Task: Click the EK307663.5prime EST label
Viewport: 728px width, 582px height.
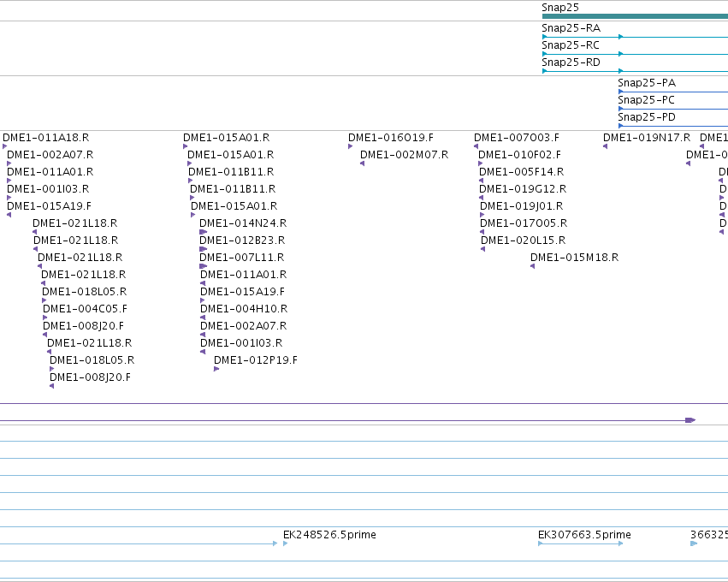Action: (x=584, y=535)
